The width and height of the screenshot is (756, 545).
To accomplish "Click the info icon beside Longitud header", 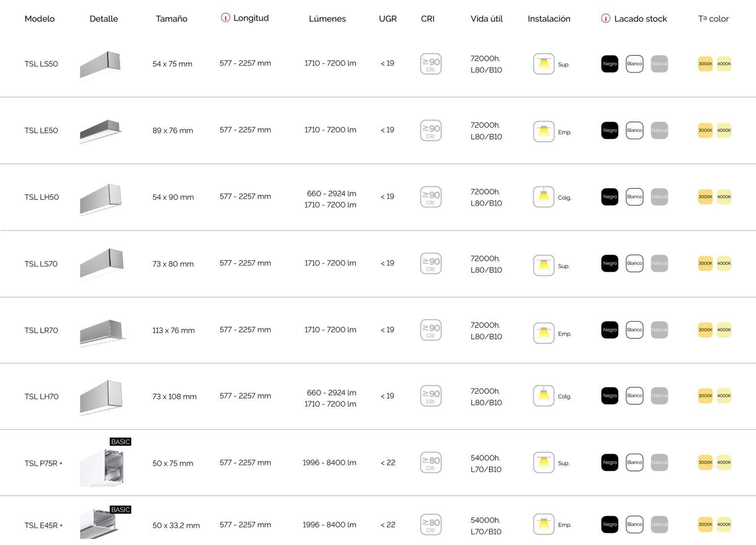I will pos(225,18).
